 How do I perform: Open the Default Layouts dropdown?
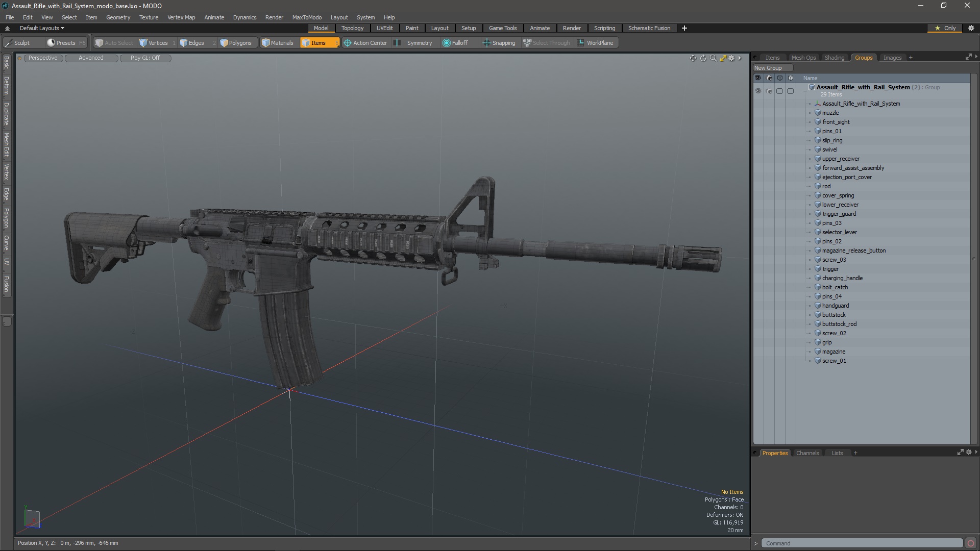click(42, 28)
